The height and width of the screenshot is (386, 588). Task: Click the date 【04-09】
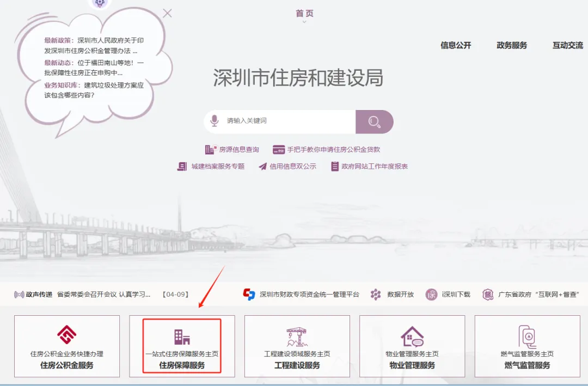click(175, 295)
